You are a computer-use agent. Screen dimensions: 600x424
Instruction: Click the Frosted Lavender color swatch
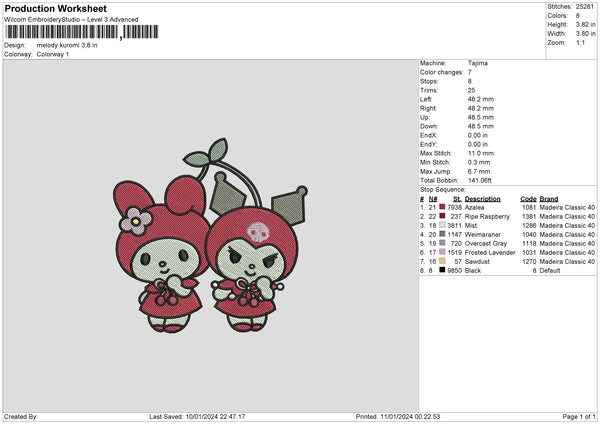pos(442,252)
